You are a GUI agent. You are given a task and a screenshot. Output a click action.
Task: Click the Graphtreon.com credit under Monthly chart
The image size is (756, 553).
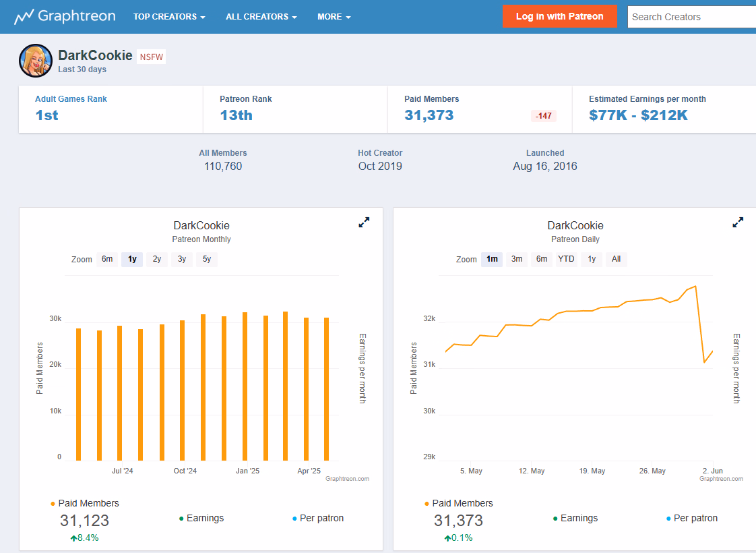pyautogui.click(x=347, y=479)
